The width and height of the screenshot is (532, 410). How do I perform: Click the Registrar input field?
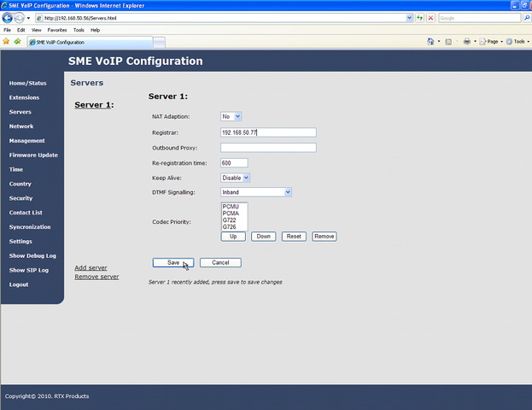coord(268,132)
